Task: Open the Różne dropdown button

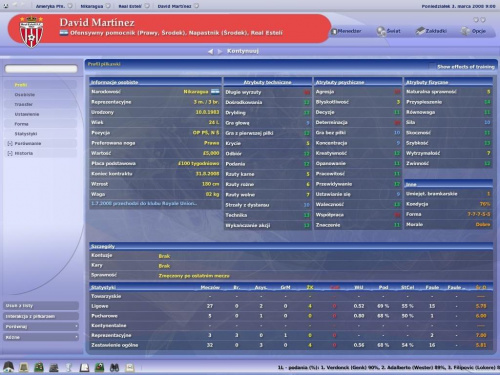Action: coord(41,337)
